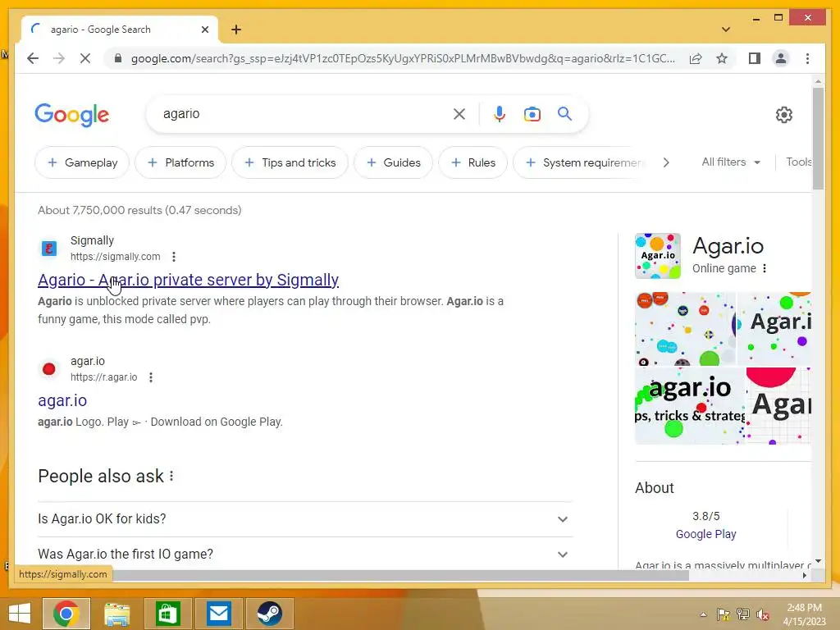Open Online game panel three-dot menu

pos(765,268)
